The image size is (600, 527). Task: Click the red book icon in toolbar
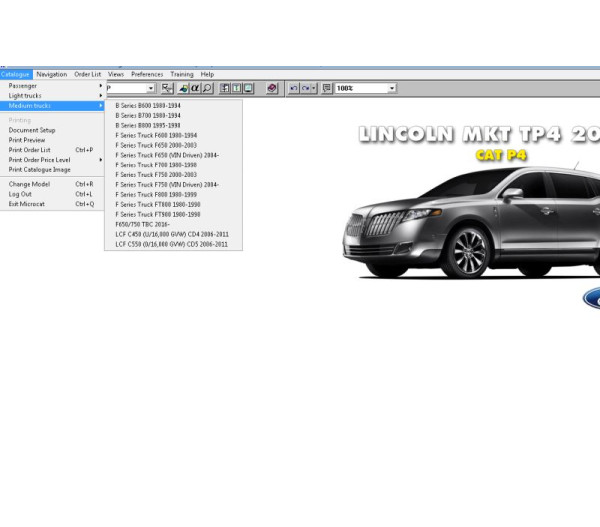pos(272,88)
